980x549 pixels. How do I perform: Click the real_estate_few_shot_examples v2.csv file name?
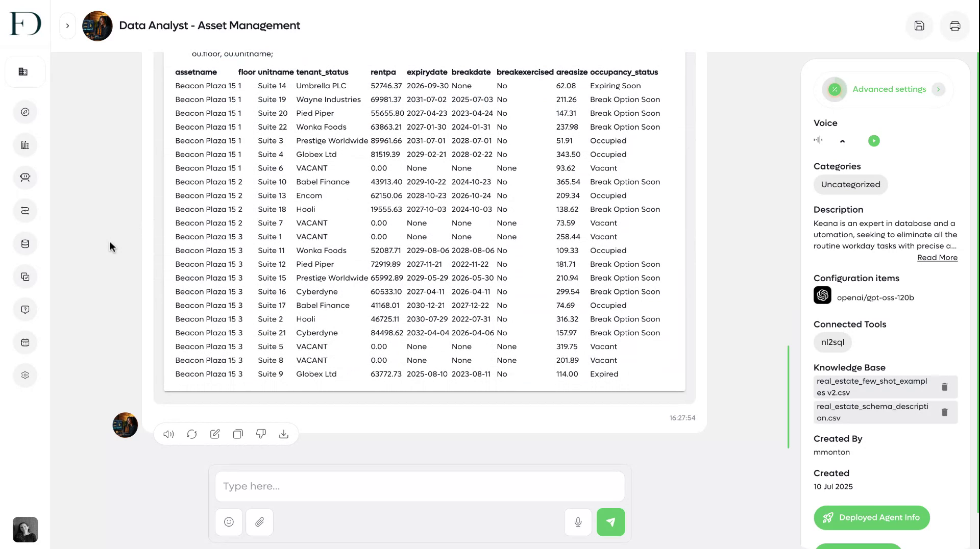coord(872,387)
